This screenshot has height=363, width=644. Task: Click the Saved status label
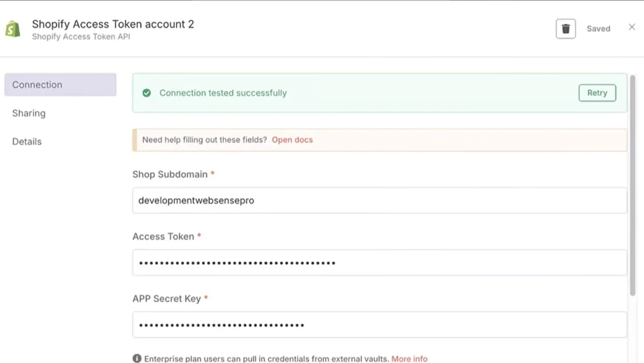pyautogui.click(x=598, y=29)
